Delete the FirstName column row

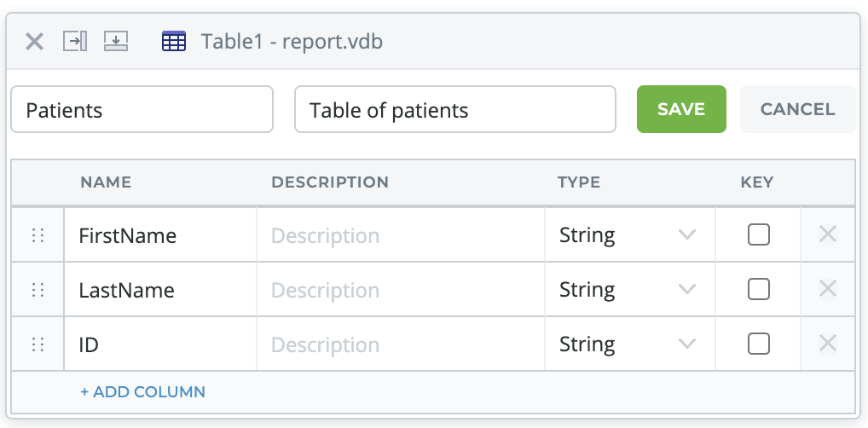pos(828,234)
